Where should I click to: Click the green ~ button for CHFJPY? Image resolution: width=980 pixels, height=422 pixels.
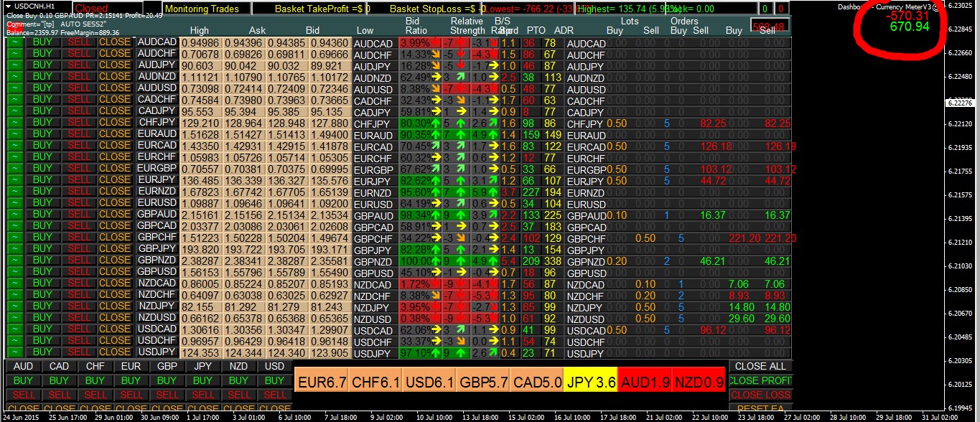(14, 123)
